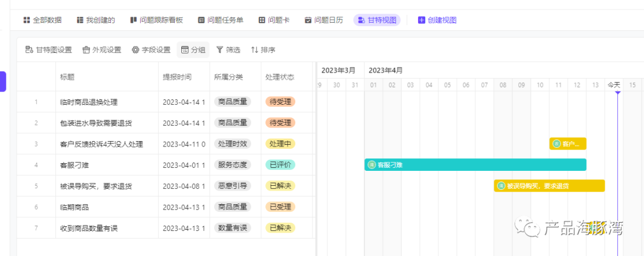Switch to 我创建的 view
The width and height of the screenshot is (644, 256).
tap(95, 20)
